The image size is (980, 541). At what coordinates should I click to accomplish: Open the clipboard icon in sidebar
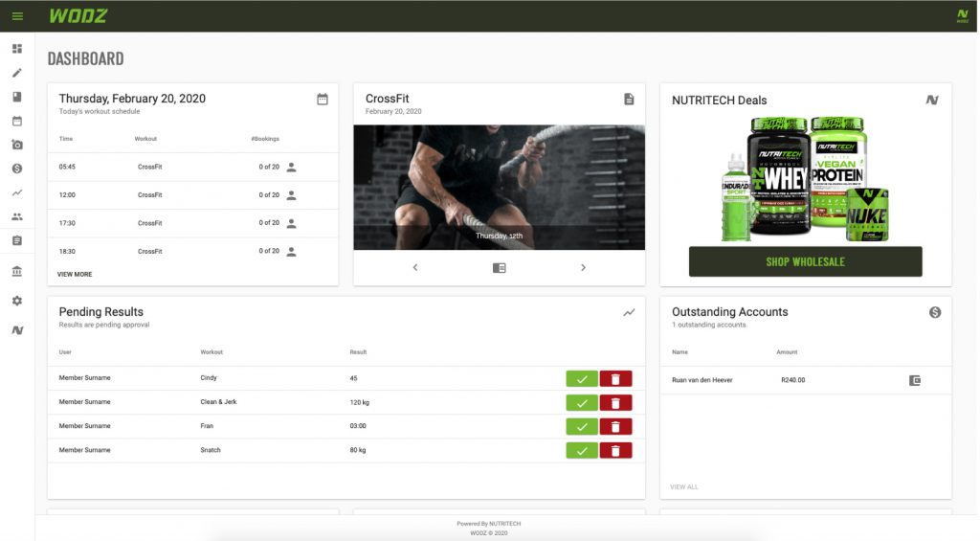point(17,240)
